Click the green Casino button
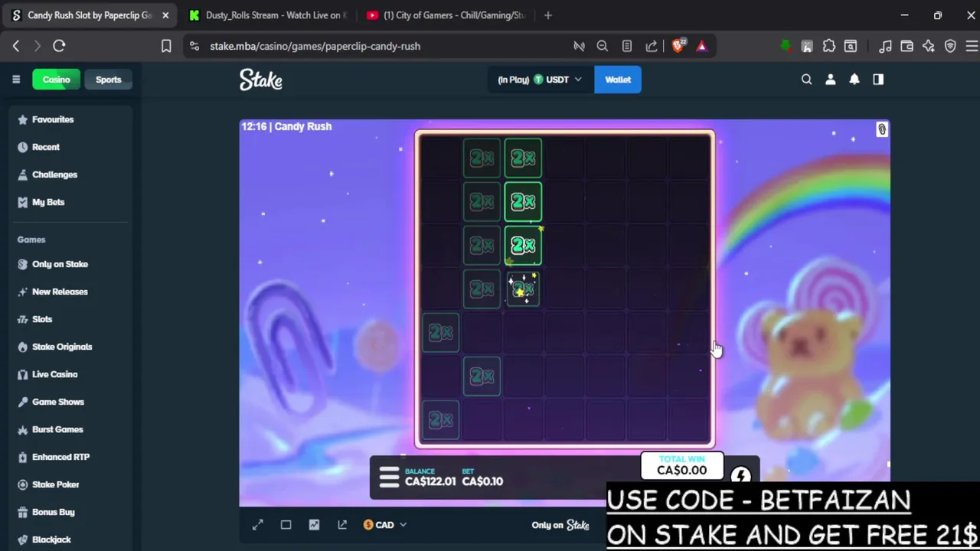This screenshot has width=980, height=551. (x=56, y=80)
